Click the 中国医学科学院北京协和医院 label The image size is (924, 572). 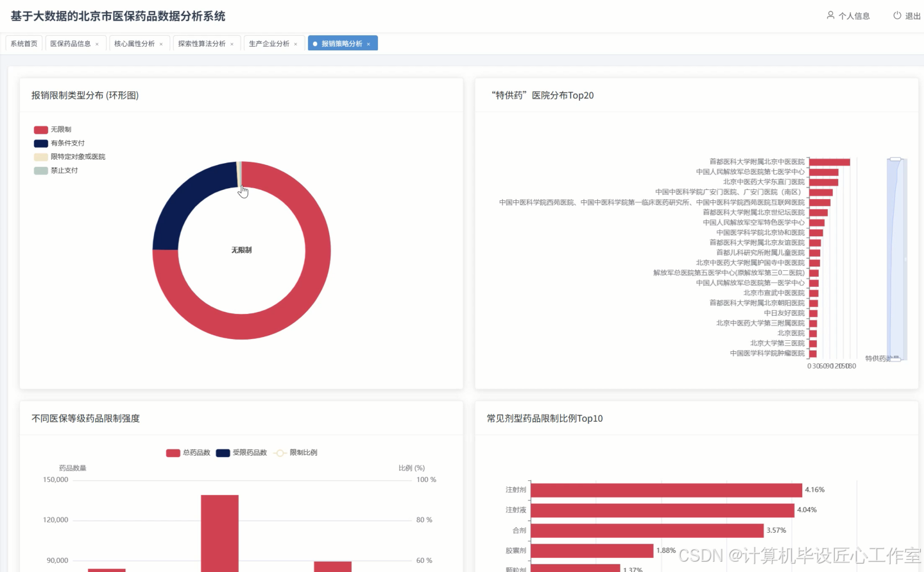pos(760,232)
